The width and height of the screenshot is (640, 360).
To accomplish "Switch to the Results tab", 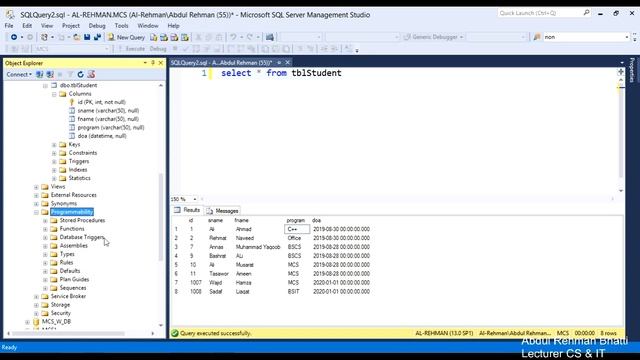I will (187, 210).
